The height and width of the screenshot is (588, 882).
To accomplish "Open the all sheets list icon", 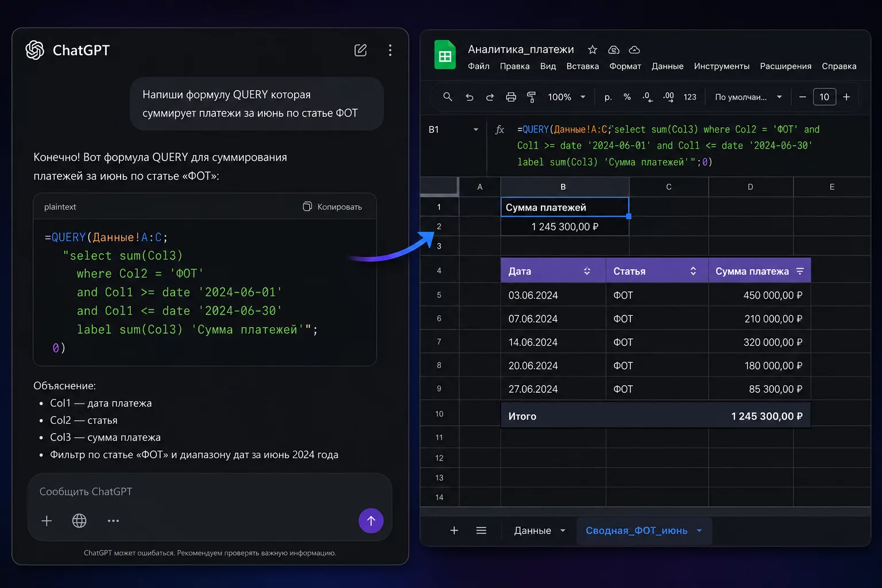I will [481, 531].
